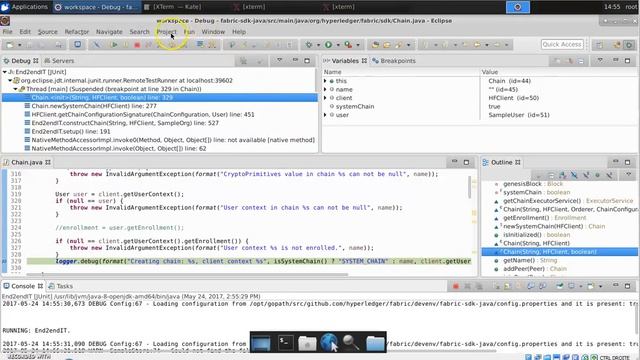The width and height of the screenshot is (640, 360).
Task: Open the Source menu
Action: 47,32
